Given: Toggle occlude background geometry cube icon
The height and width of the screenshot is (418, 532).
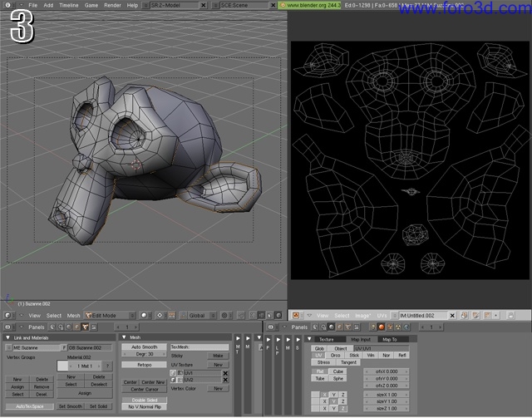Looking at the screenshot, I should [278, 315].
